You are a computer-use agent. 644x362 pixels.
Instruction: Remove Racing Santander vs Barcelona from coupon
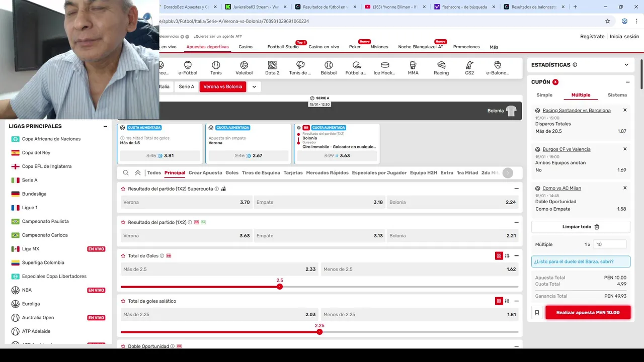(625, 110)
